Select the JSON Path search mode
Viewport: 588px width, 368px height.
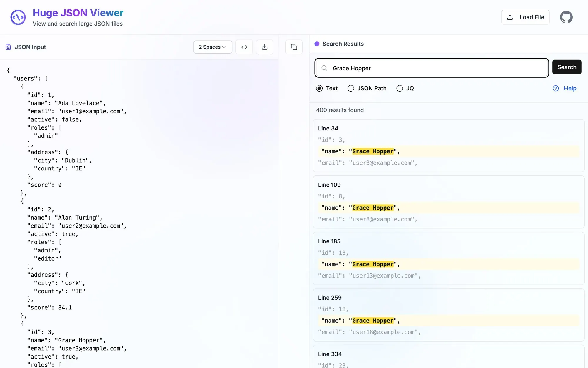pyautogui.click(x=351, y=88)
